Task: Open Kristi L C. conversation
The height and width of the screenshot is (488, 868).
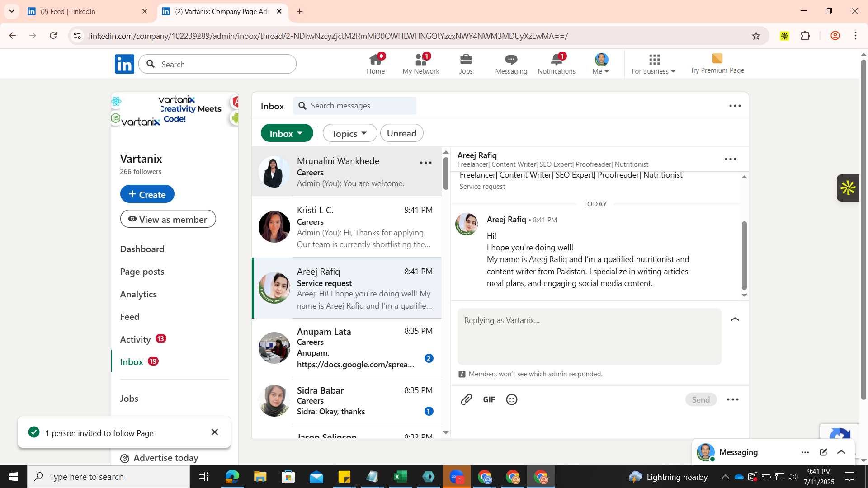Action: 347,227
